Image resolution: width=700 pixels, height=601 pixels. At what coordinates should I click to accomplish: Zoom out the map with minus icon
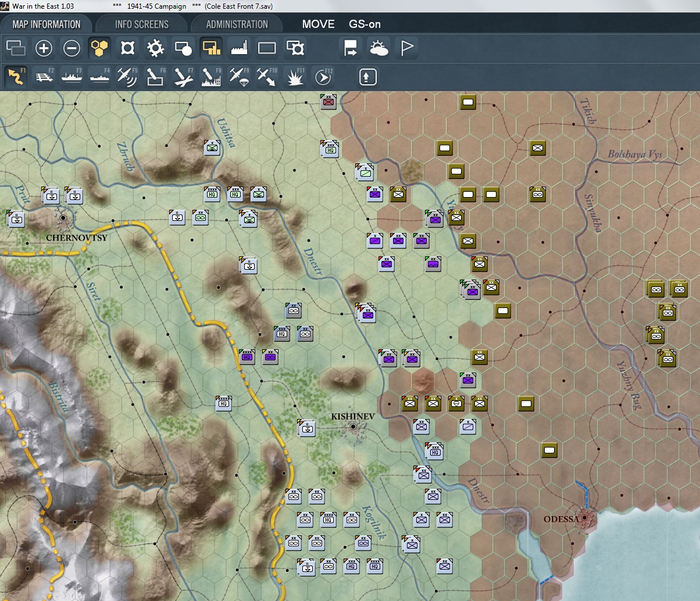pos(72,48)
